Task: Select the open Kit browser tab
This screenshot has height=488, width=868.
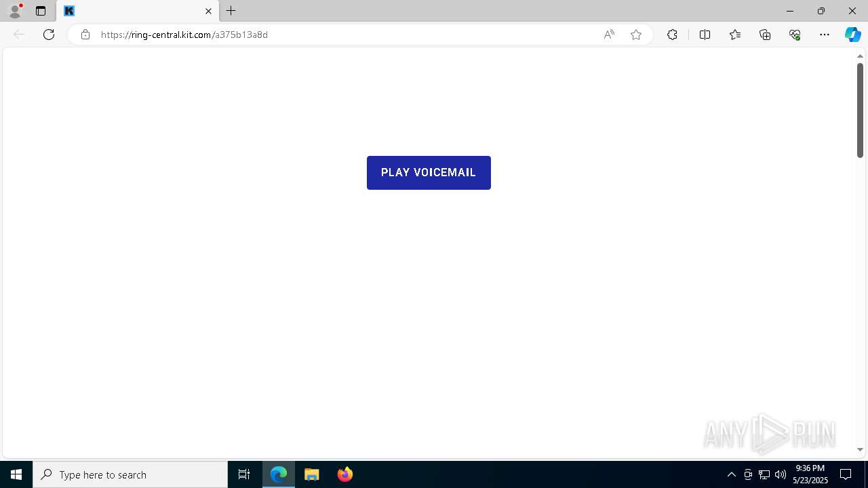Action: pos(138,11)
